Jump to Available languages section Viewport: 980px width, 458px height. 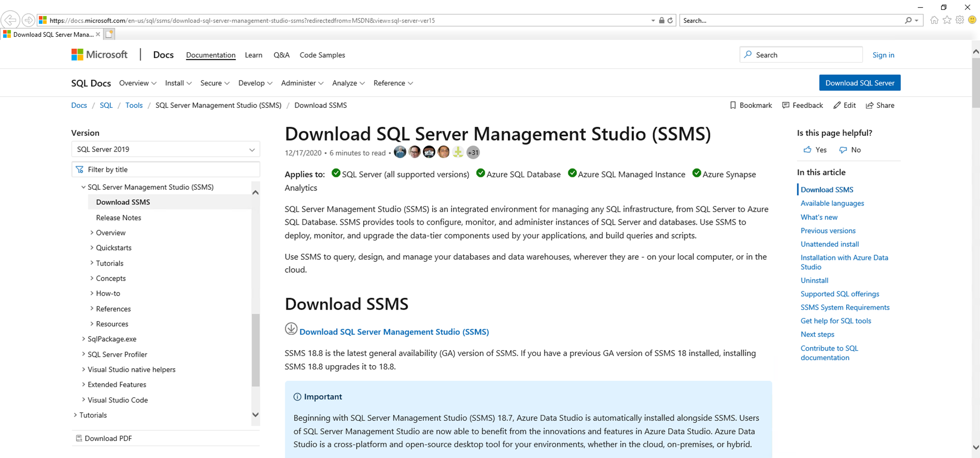pos(832,203)
